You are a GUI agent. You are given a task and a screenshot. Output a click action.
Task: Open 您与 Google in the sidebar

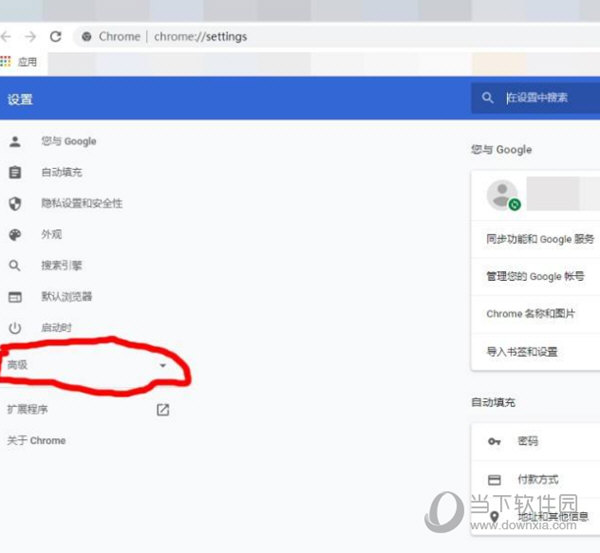[x=69, y=141]
